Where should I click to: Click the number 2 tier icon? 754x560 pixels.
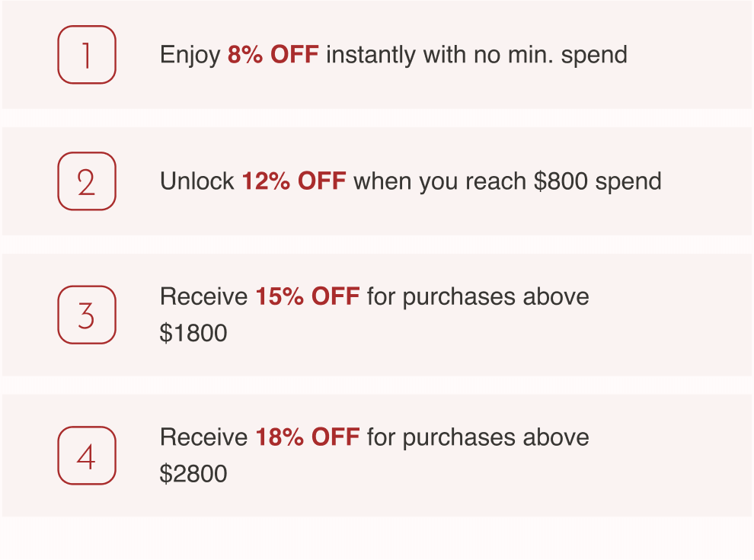(87, 181)
